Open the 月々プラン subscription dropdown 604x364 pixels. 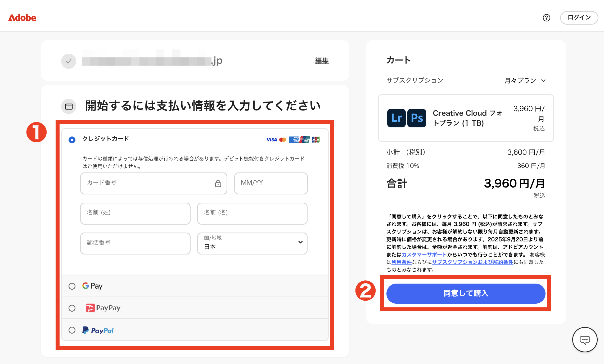point(525,80)
